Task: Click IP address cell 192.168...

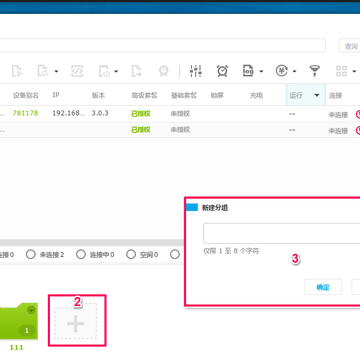Action: (x=69, y=113)
